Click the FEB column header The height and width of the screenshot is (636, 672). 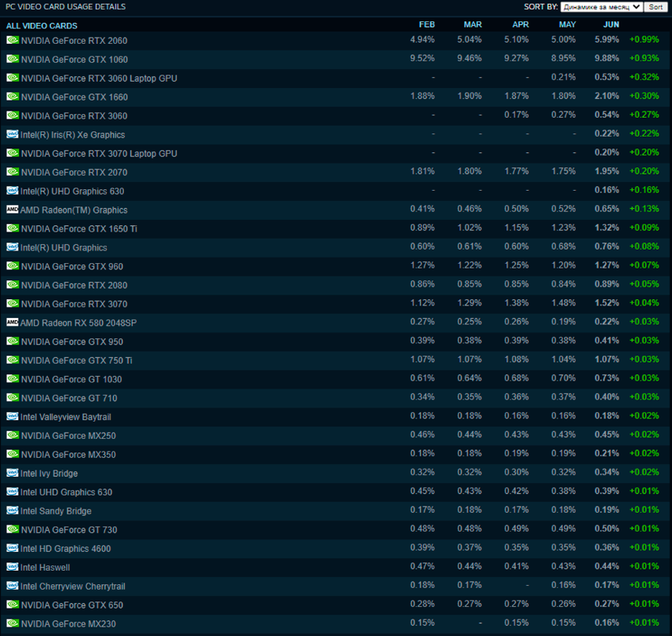coord(426,25)
